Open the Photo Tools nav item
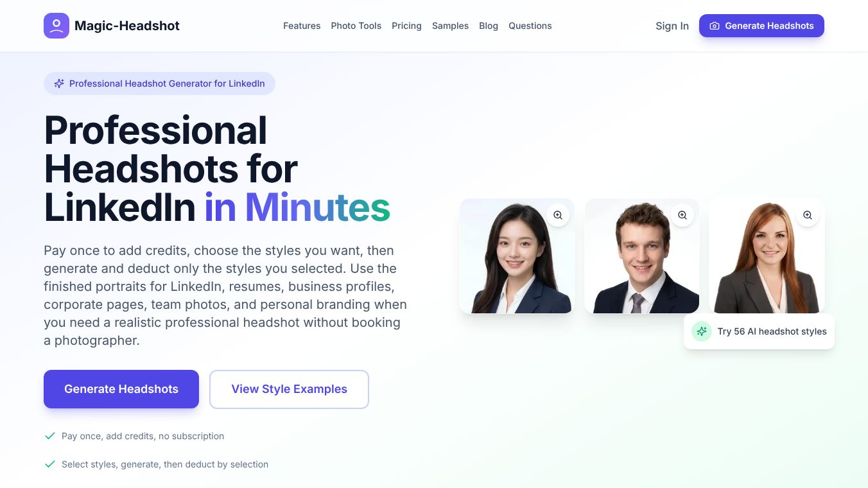 pyautogui.click(x=356, y=26)
